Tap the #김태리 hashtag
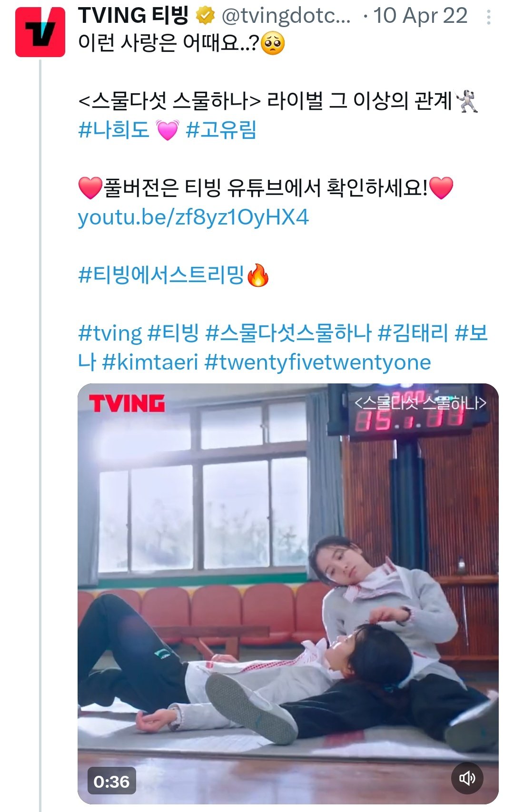 click(413, 333)
